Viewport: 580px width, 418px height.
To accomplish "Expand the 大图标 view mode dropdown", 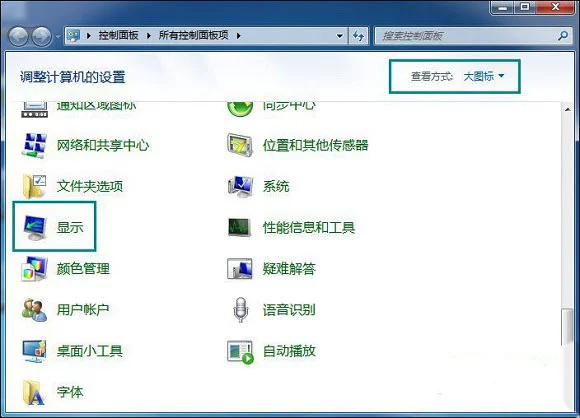I will coord(484,76).
